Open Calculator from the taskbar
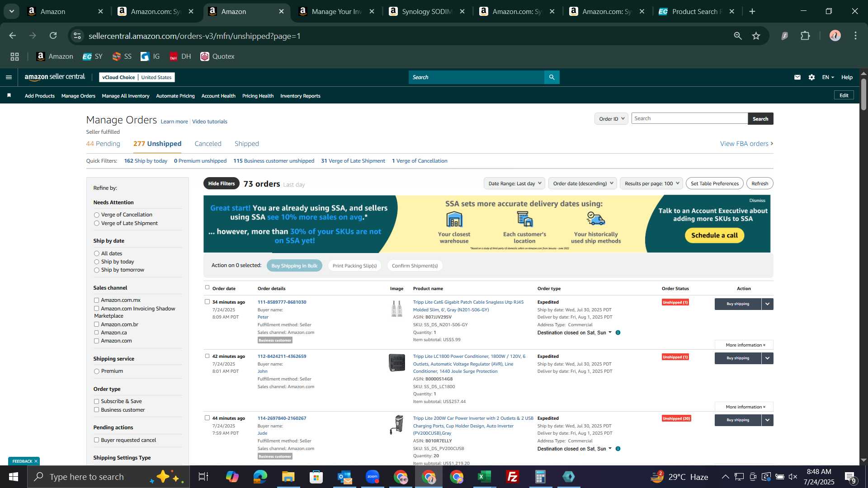Image resolution: width=868 pixels, height=488 pixels. pos(541,477)
